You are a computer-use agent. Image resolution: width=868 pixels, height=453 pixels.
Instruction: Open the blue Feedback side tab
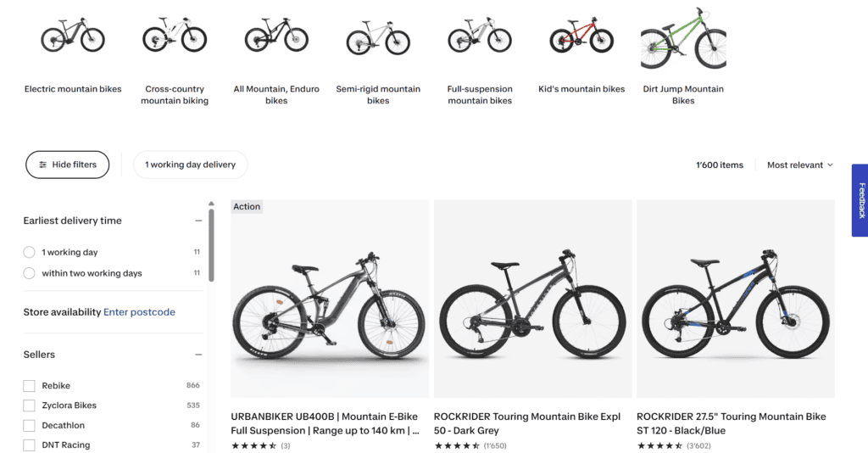pos(860,200)
